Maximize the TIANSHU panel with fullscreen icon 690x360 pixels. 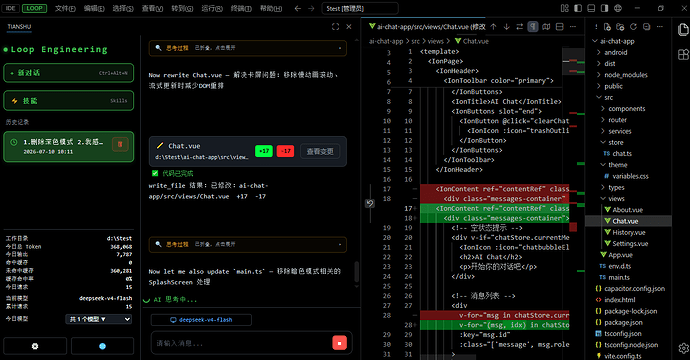click(x=335, y=27)
